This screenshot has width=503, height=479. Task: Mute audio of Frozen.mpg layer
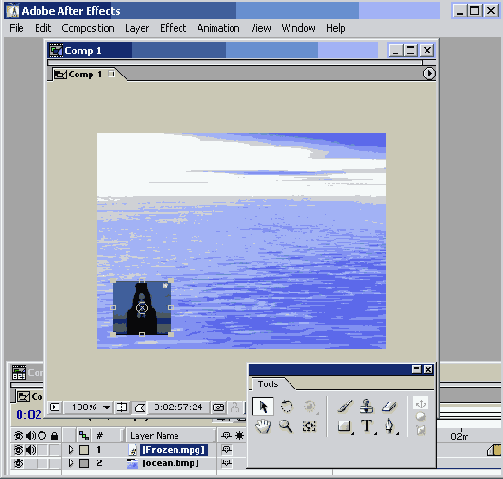click(x=31, y=450)
